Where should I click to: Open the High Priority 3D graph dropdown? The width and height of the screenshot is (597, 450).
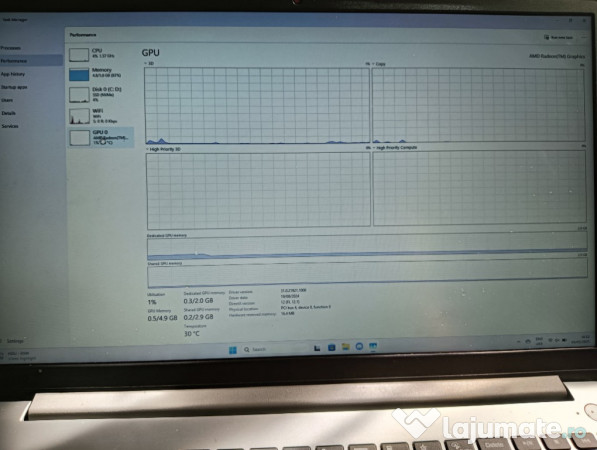(147, 149)
